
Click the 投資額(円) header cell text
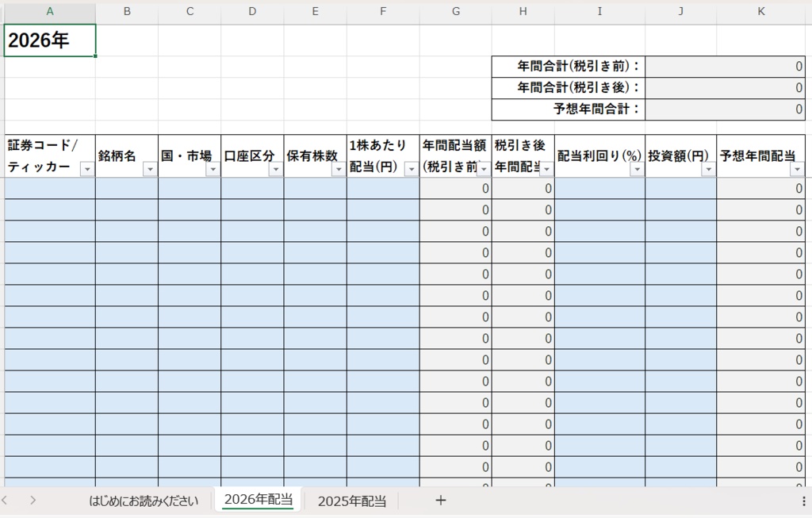(678, 156)
